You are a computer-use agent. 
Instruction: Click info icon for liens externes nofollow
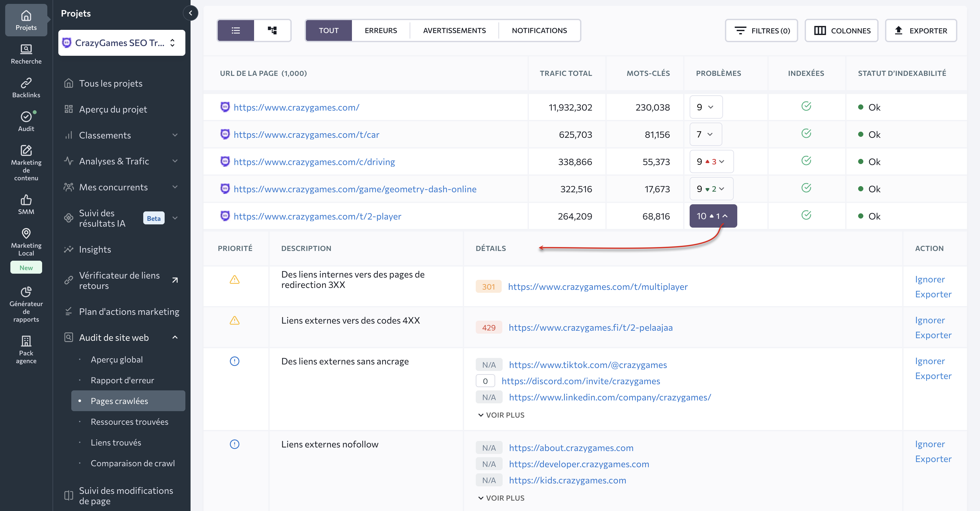(235, 444)
